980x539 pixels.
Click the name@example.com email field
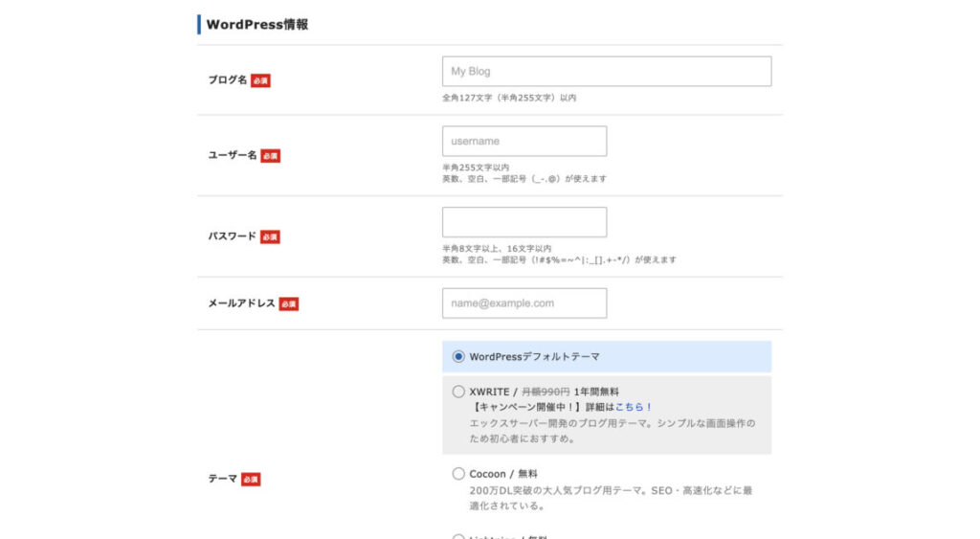pos(523,303)
